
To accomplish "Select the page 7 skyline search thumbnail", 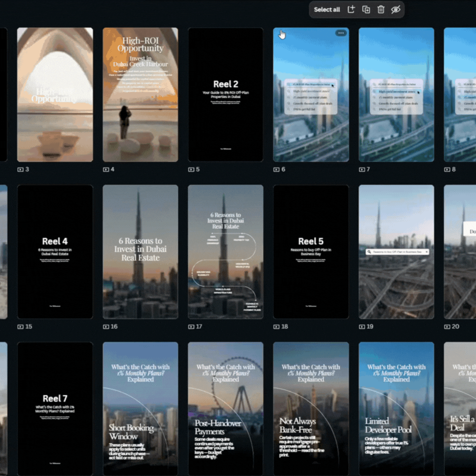I will coord(396,94).
